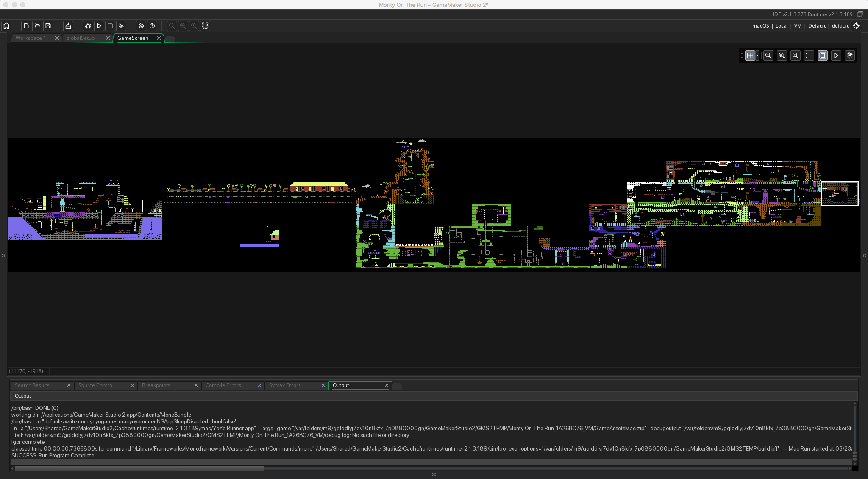This screenshot has height=479, width=868.
Task: Close the Workspace 1 tab
Action: point(57,38)
